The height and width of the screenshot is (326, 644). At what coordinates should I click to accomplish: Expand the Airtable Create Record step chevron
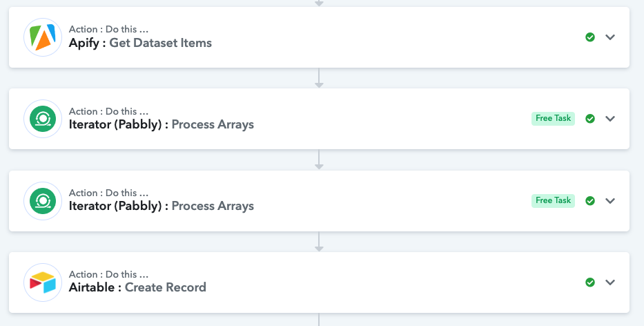point(610,282)
